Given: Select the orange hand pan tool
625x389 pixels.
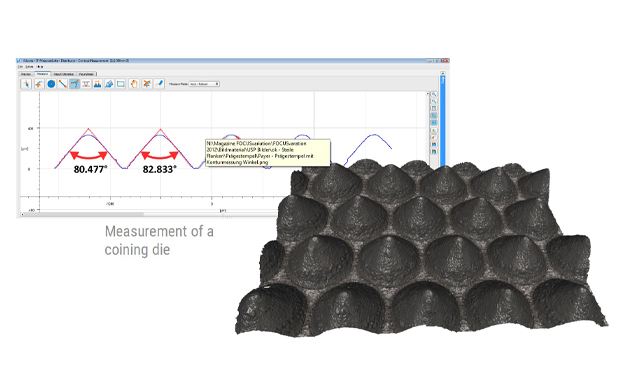Looking at the screenshot, I should pos(134,84).
